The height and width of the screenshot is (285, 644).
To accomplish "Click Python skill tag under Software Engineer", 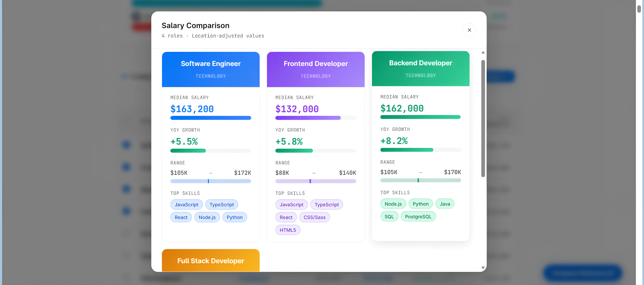I will [234, 217].
